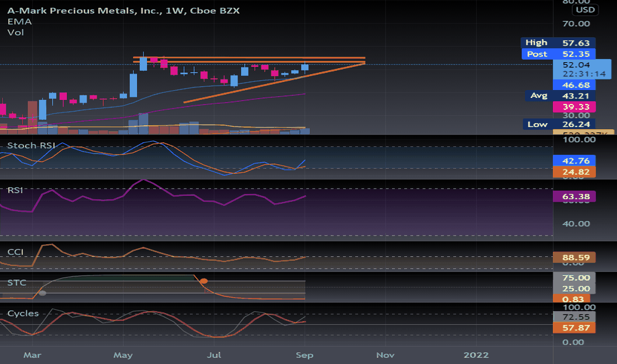This screenshot has height=364, width=617.
Task: Click the 39.33 EMA value label
Action: [574, 107]
